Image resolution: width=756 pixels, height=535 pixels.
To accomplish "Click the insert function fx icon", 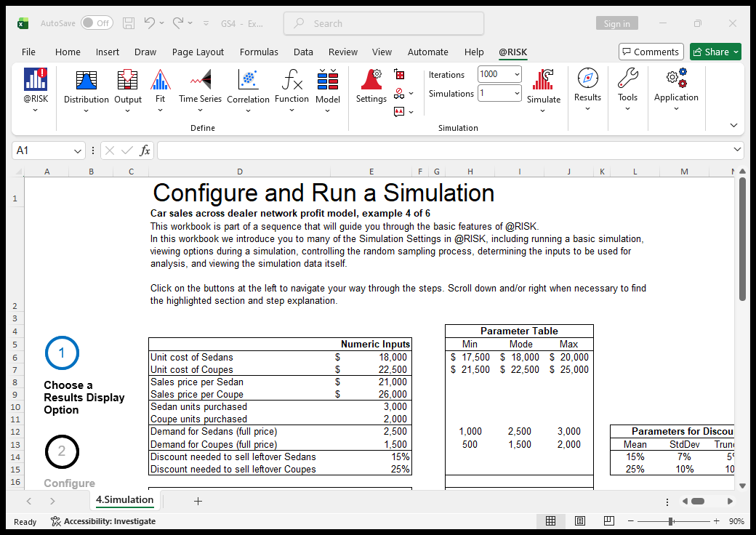I will 145,151.
